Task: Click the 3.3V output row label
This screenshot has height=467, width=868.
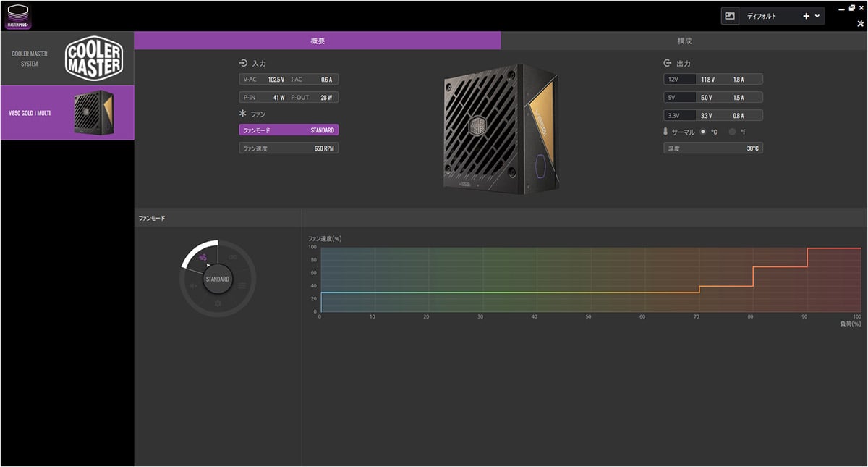Action: 673,116
